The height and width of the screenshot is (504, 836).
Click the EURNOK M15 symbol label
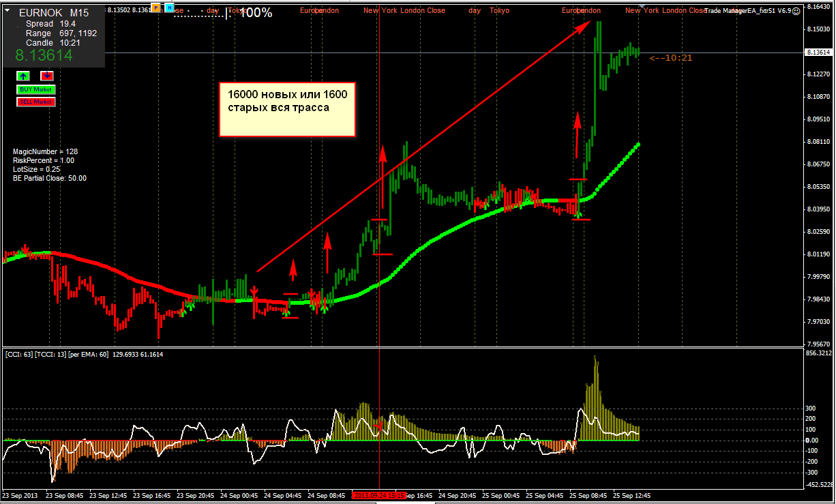(54, 12)
